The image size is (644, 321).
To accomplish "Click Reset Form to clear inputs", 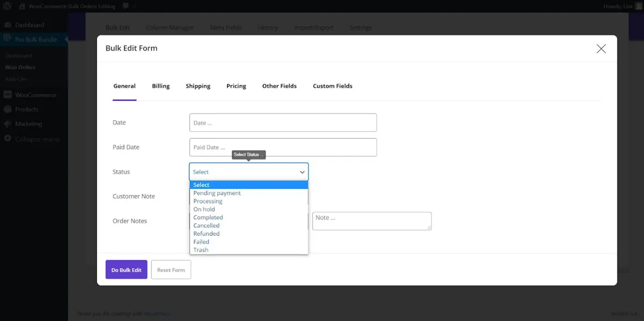I will pyautogui.click(x=171, y=270).
